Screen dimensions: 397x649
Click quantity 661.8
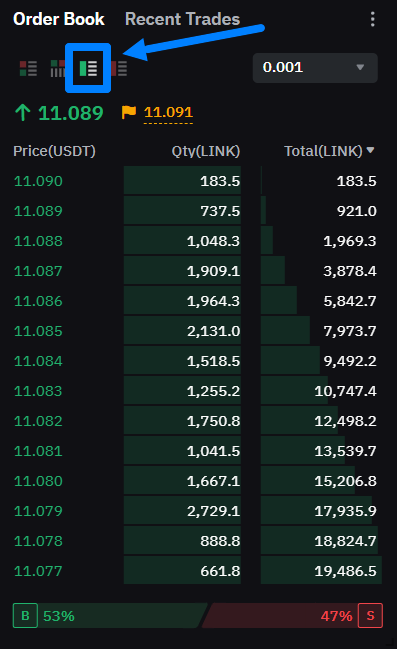pos(220,571)
